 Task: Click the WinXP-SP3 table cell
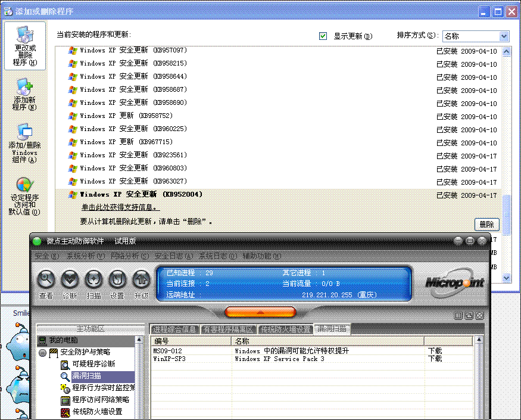pos(170,359)
